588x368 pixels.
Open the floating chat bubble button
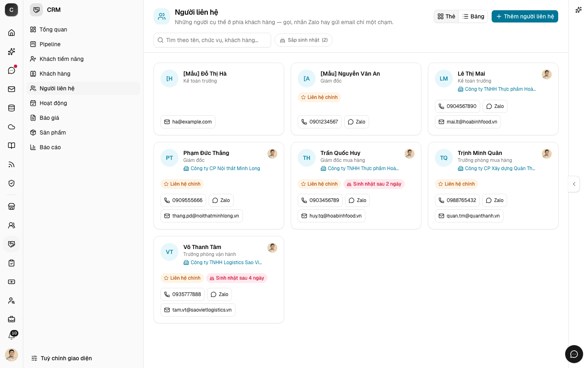(574, 354)
